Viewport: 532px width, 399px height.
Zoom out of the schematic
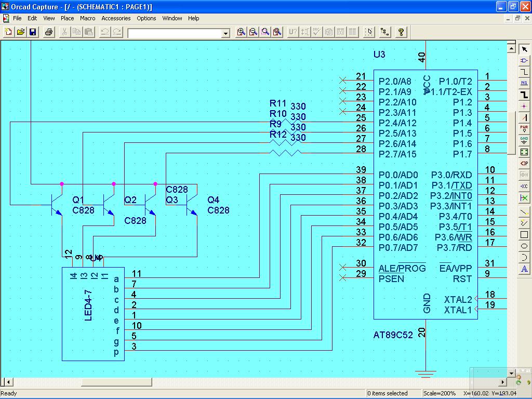click(x=253, y=32)
